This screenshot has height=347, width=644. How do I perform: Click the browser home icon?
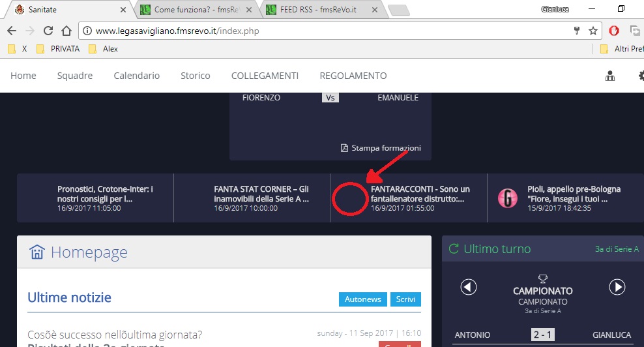pos(66,31)
